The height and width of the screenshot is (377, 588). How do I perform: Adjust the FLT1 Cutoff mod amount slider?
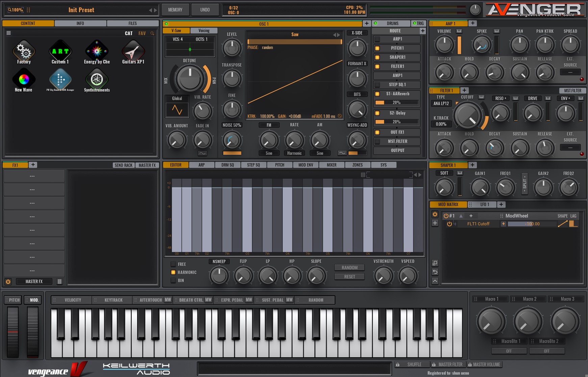pyautogui.click(x=532, y=224)
